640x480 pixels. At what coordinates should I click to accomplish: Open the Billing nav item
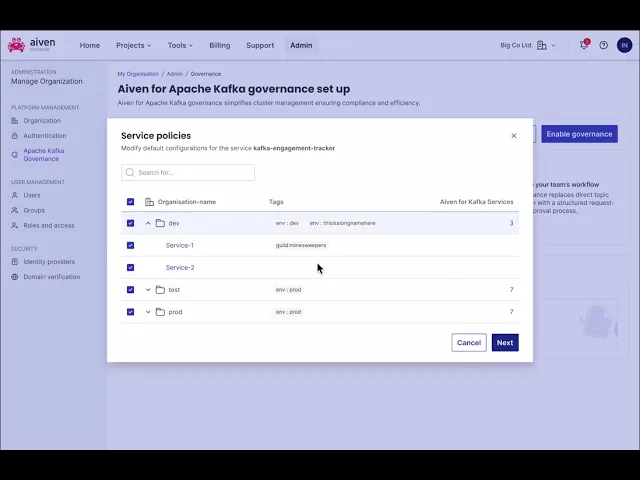tap(220, 45)
